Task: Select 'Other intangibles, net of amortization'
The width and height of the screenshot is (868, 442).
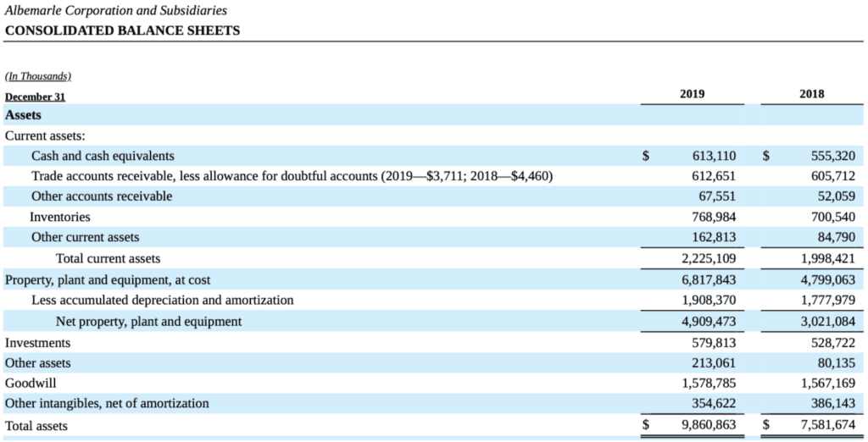Action: pos(107,403)
